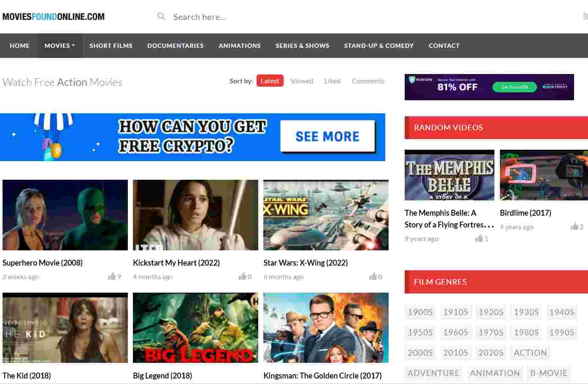Viewport: 588px width, 384px height.
Task: Open the Animations section
Action: pos(240,46)
